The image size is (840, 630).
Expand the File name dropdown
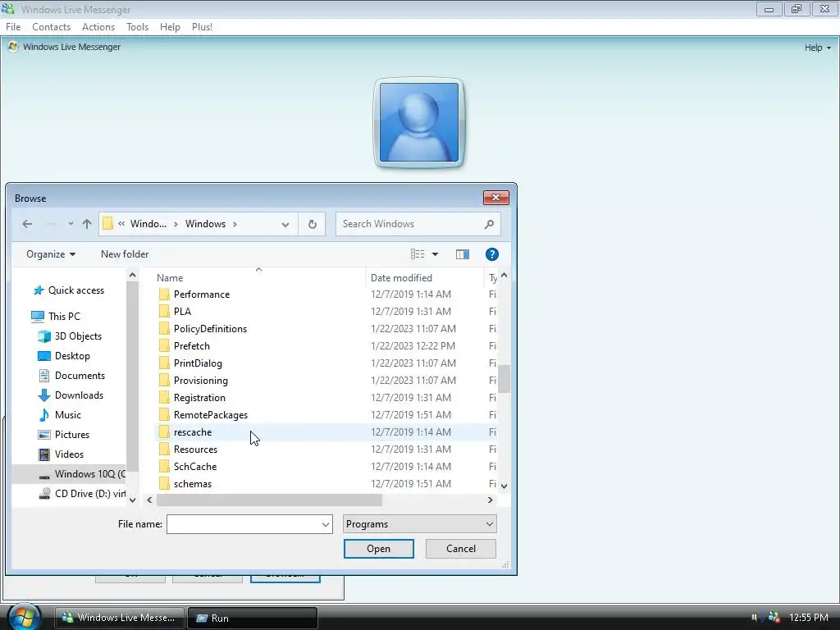(326, 524)
